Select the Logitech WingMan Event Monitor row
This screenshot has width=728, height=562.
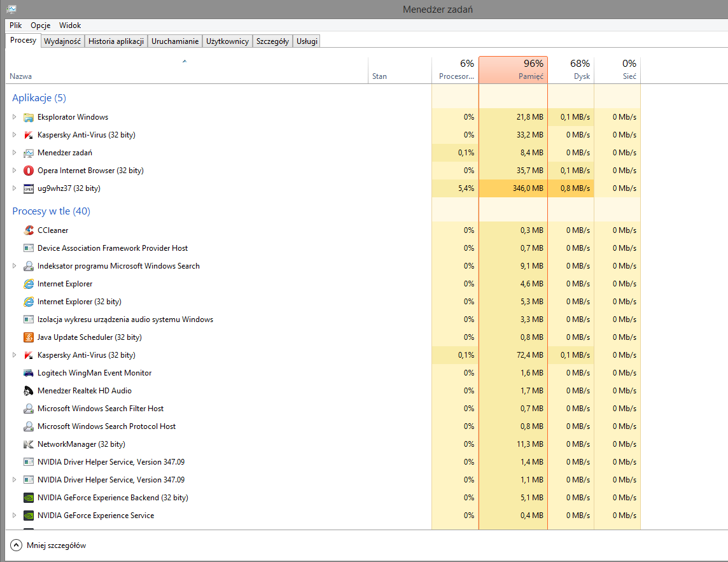pos(323,373)
